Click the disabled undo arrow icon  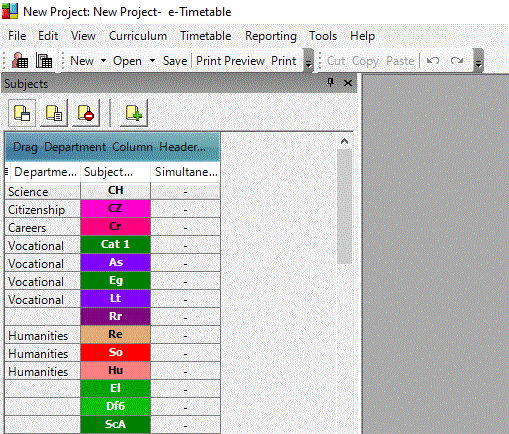pos(433,61)
